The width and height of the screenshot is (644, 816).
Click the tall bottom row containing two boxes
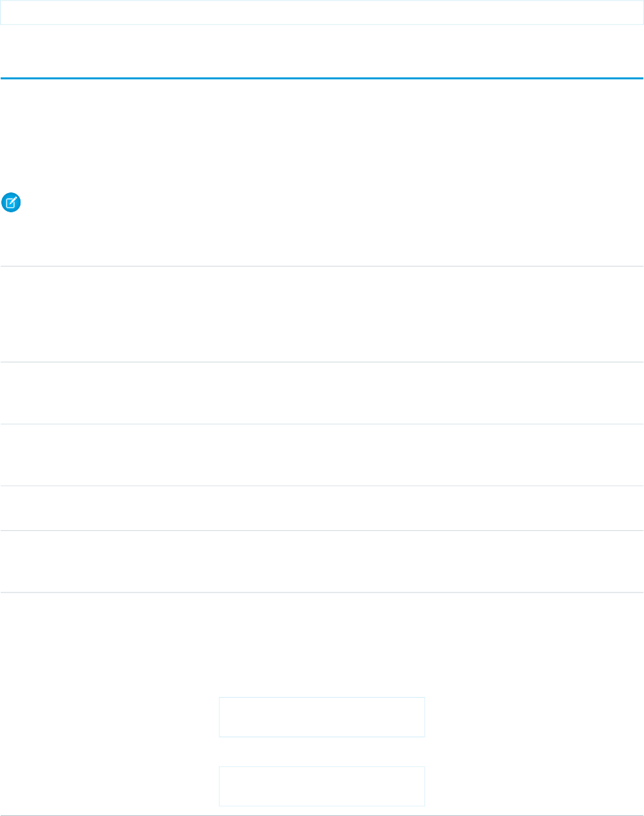pyautogui.click(x=106, y=704)
